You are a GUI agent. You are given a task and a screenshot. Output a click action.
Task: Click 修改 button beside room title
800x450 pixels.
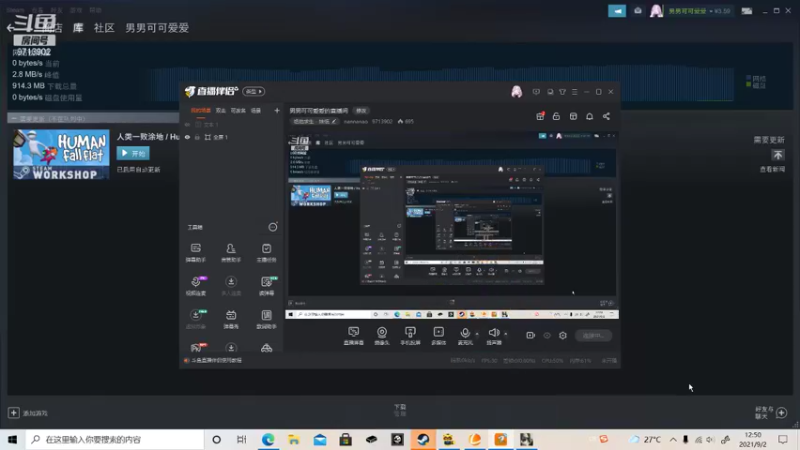click(361, 111)
